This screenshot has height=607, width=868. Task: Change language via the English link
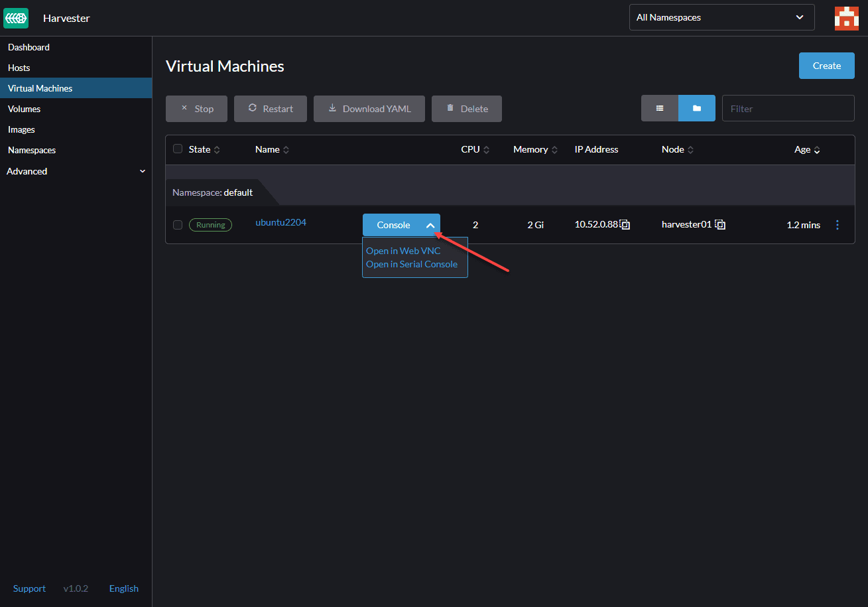point(124,588)
